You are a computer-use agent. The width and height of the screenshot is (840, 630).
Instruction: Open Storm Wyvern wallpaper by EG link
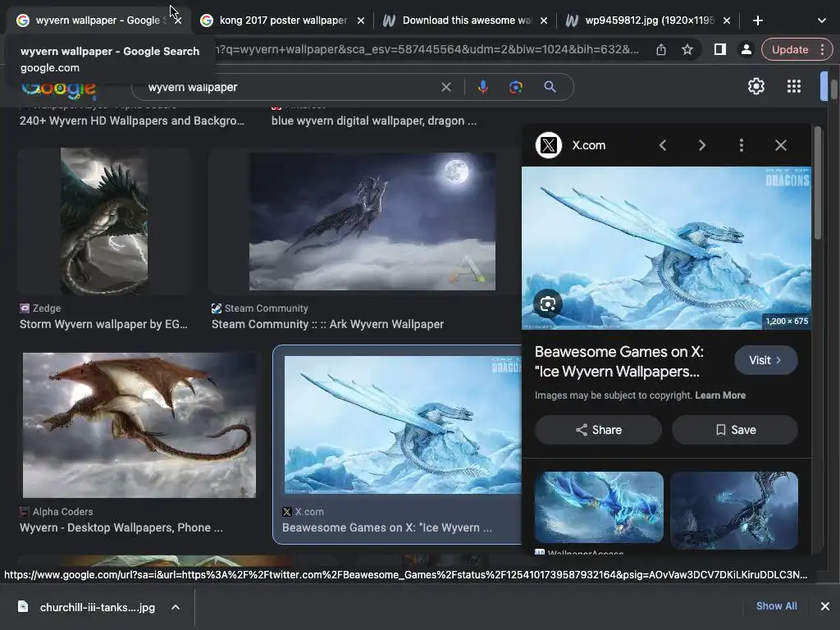[x=103, y=324]
